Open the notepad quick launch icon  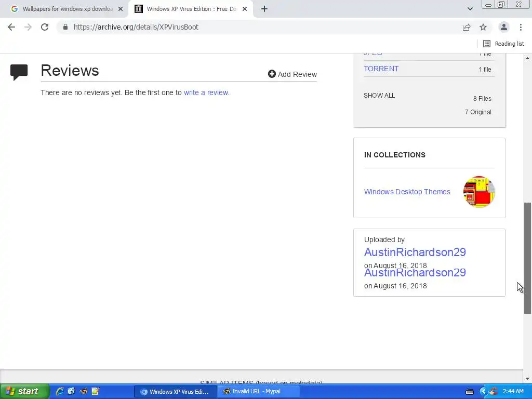tap(96, 392)
